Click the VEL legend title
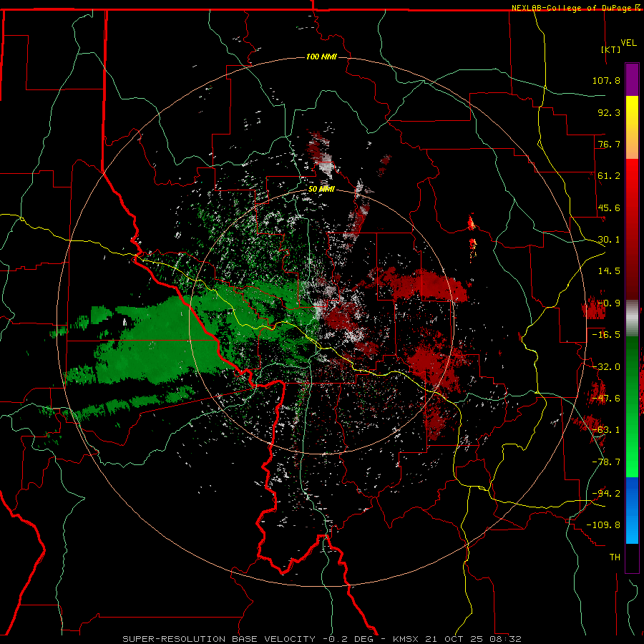The width and height of the screenshot is (644, 644). pyautogui.click(x=628, y=43)
